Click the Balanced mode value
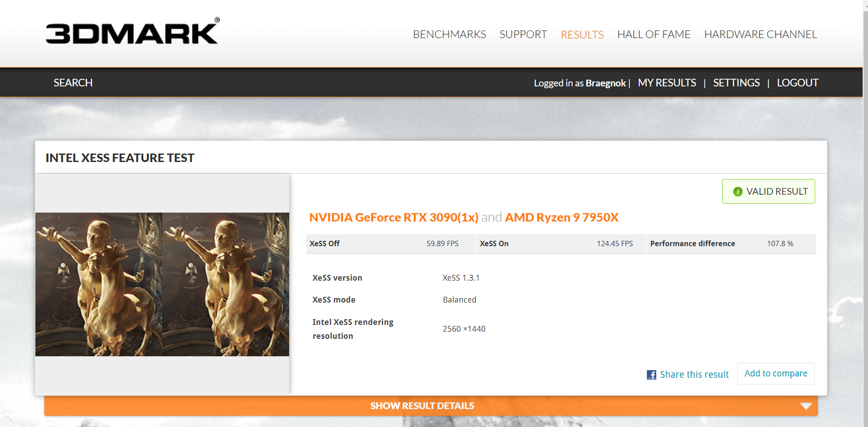Screen dimensions: 868x427 tap(459, 300)
